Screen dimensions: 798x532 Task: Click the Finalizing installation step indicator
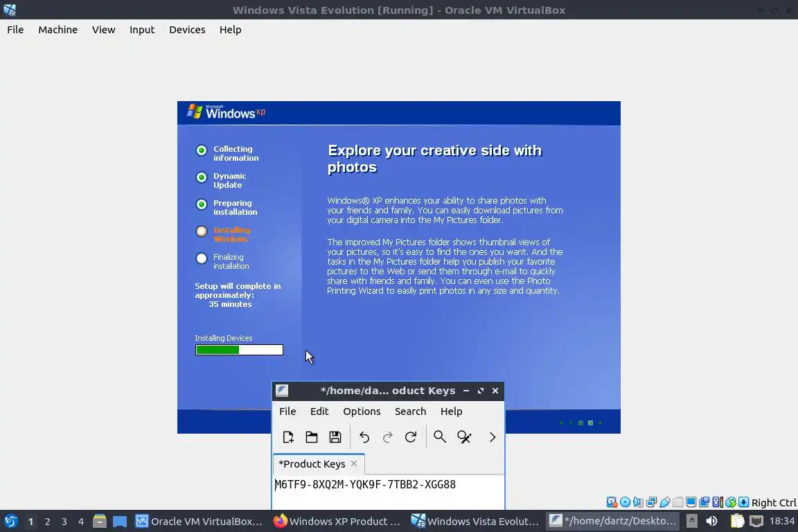[x=202, y=258]
